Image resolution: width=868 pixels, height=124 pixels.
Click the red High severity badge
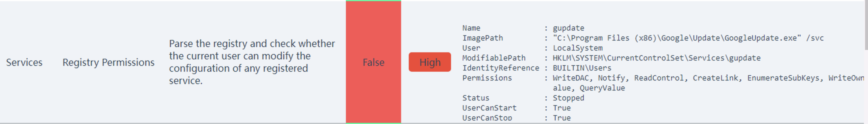coord(430,62)
